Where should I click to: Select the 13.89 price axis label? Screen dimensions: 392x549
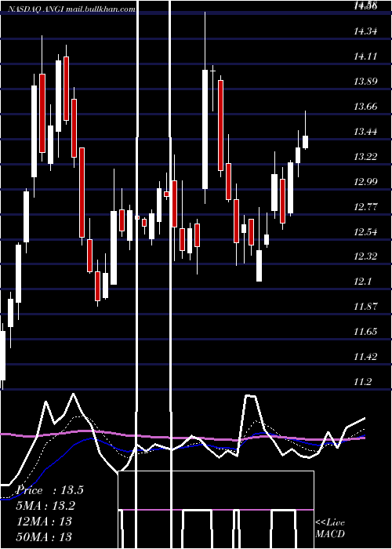click(x=365, y=82)
